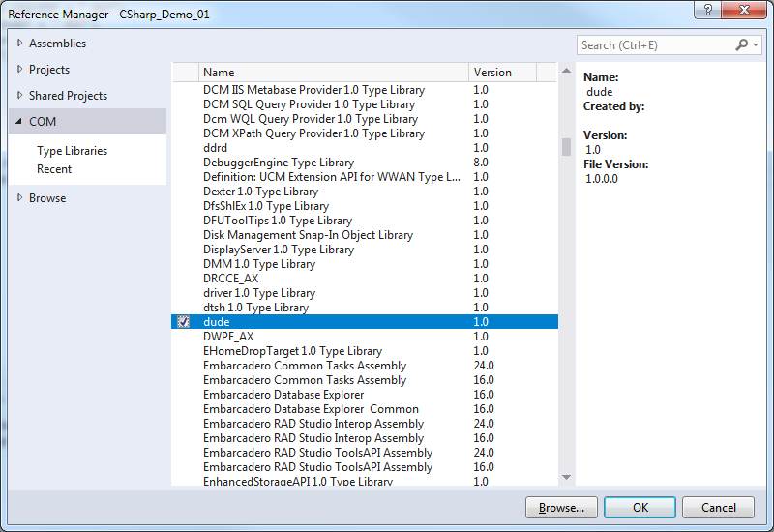Select the Shared Projects category
Screen dimensions: 774x532
point(68,95)
